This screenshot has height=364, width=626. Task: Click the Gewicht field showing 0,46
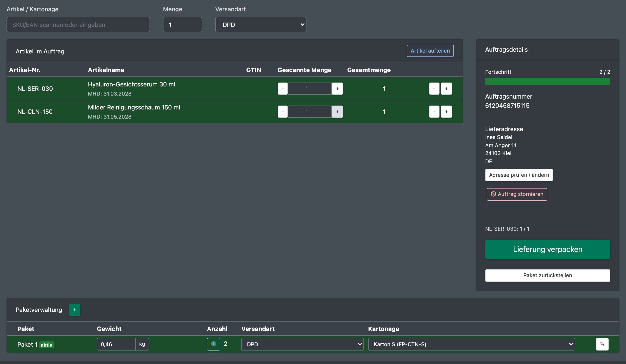tap(116, 344)
